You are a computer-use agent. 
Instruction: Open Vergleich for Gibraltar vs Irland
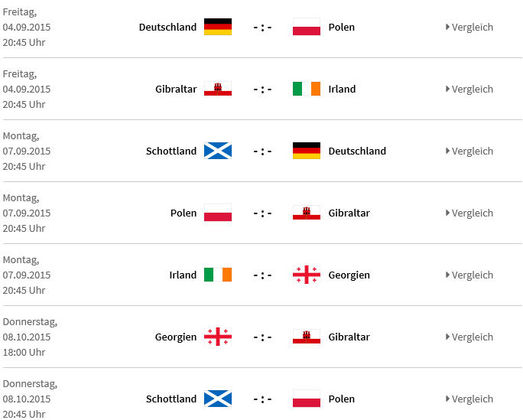469,89
